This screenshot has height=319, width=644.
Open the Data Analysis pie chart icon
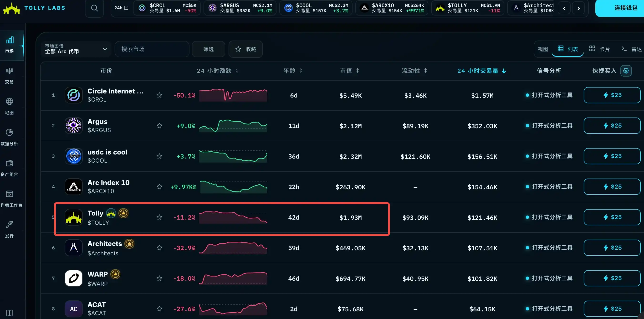click(10, 137)
